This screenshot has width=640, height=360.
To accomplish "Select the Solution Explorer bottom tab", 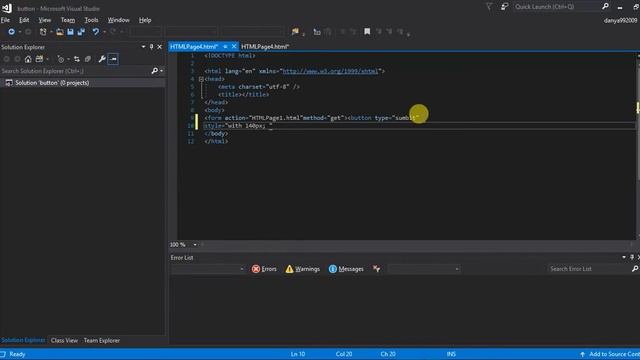I will tap(23, 340).
